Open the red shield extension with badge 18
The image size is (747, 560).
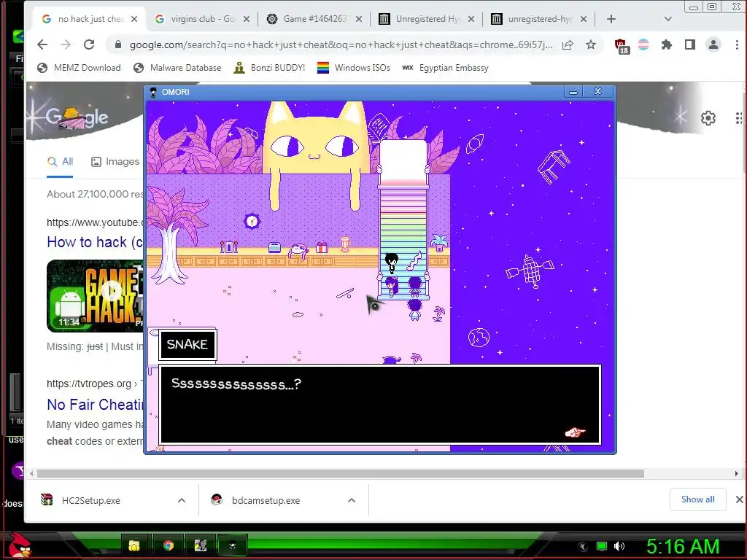pyautogui.click(x=622, y=46)
